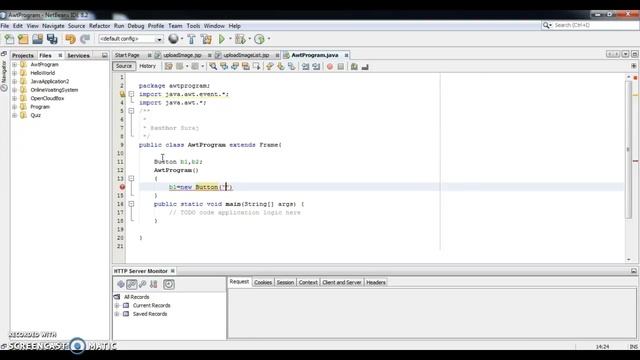Open the Cookies tab in HTTP Monitor

pos(263,282)
